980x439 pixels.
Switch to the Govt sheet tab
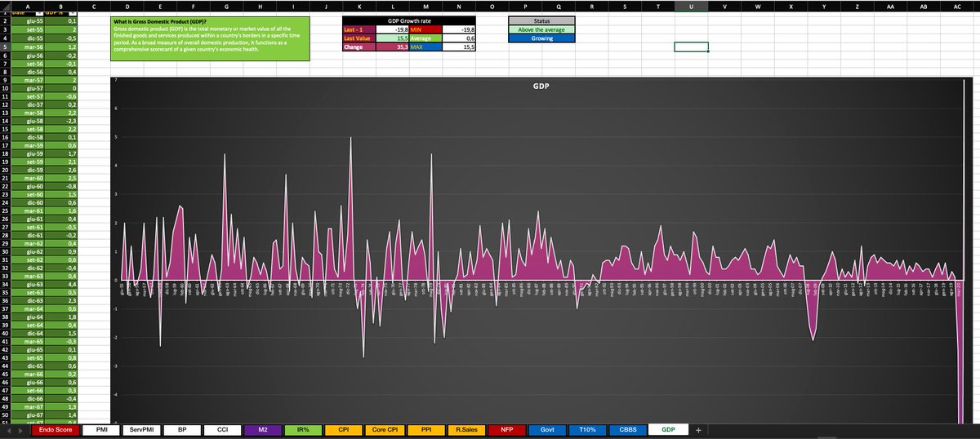(546, 429)
